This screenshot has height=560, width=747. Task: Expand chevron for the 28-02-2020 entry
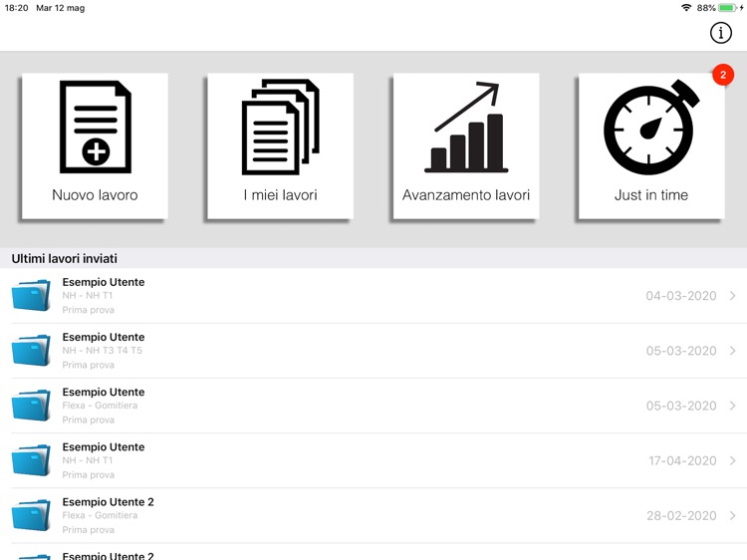(733, 516)
